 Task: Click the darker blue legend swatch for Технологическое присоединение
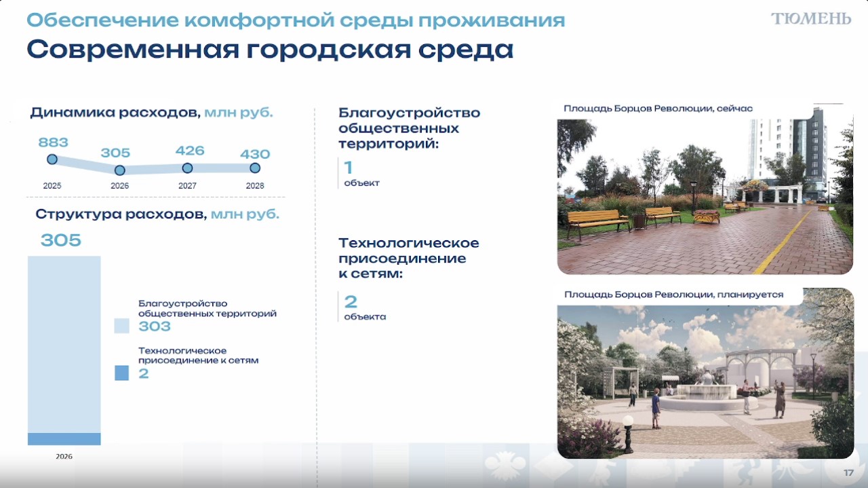121,373
